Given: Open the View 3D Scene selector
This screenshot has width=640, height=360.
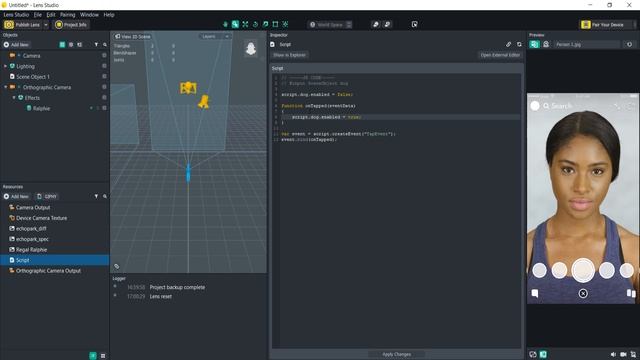Looking at the screenshot, I should [x=133, y=36].
